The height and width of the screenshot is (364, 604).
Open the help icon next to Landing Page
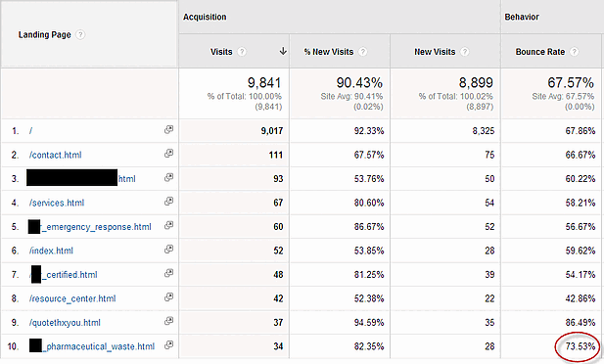click(x=80, y=34)
